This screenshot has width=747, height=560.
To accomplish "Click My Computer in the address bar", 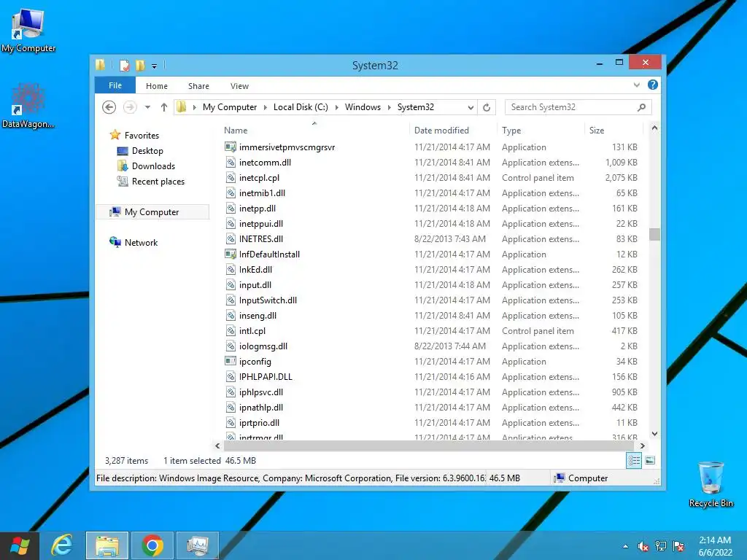I will (x=230, y=107).
